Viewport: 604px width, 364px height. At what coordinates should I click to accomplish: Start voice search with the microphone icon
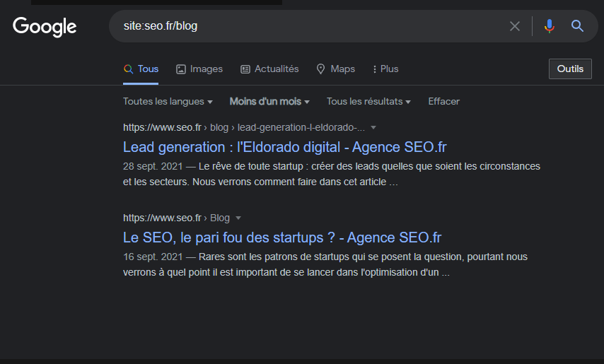pos(550,26)
